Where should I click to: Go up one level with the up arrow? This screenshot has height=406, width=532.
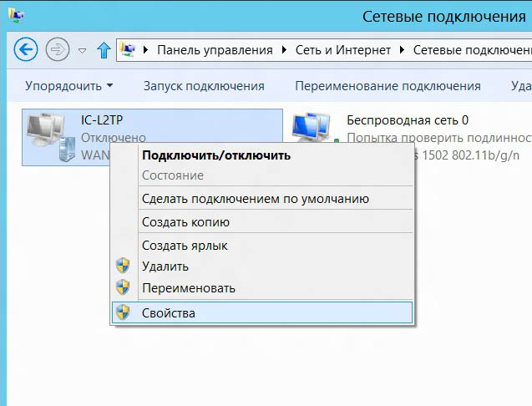tap(104, 50)
